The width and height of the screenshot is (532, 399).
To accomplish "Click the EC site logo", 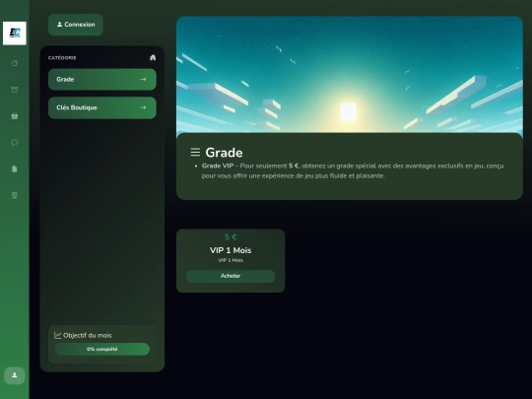I will tap(15, 33).
